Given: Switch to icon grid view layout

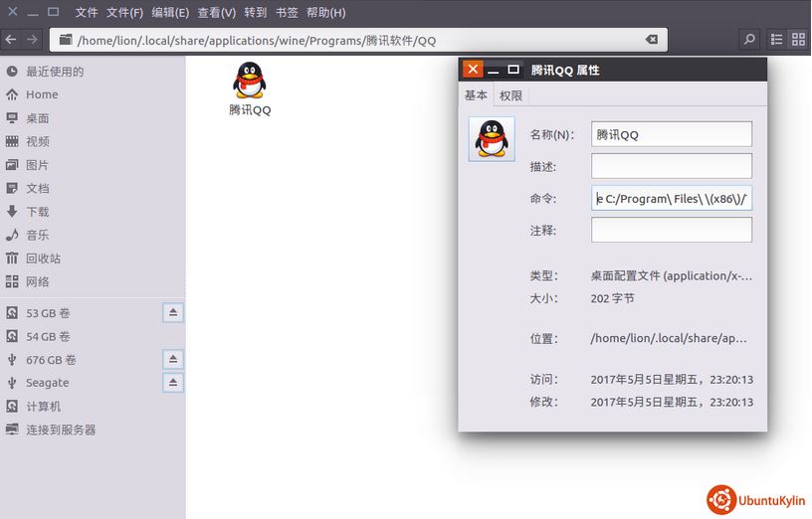Looking at the screenshot, I should click(798, 40).
